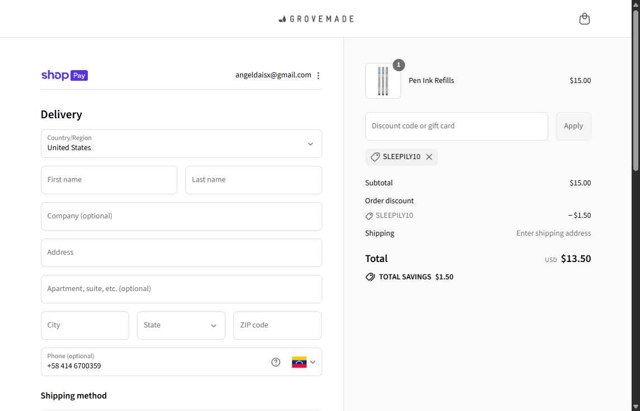This screenshot has width=640, height=411.
Task: Focus the Last name field
Action: click(x=253, y=180)
